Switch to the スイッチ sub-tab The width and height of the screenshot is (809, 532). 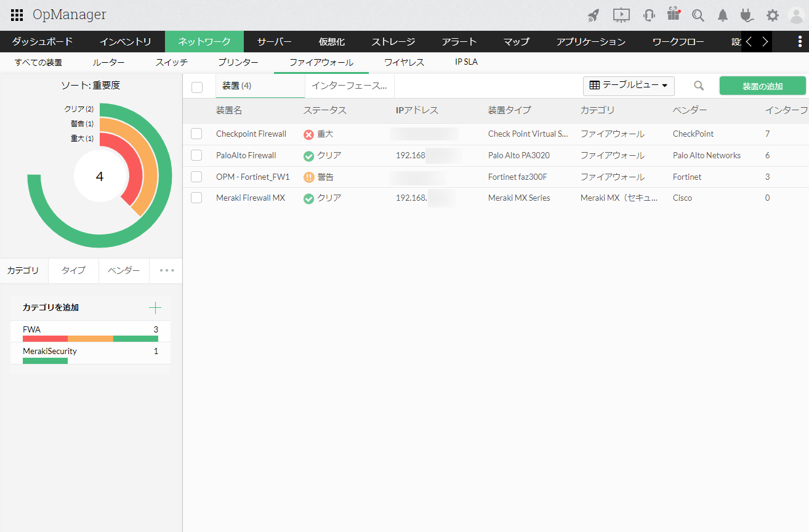(171, 62)
